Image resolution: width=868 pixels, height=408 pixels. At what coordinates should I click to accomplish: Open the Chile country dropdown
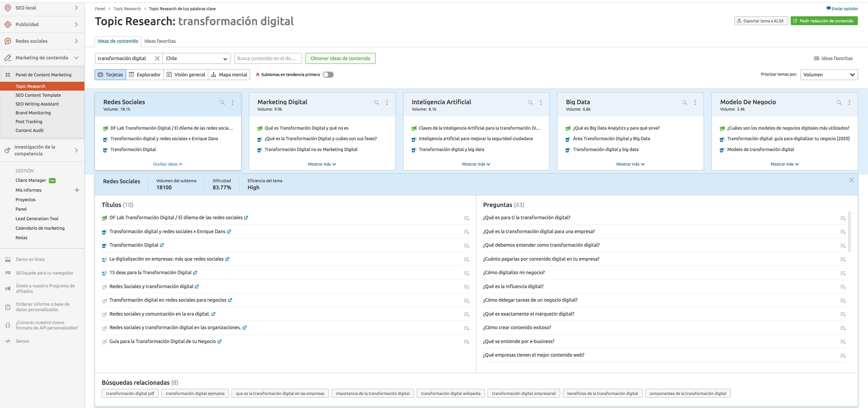pos(196,58)
